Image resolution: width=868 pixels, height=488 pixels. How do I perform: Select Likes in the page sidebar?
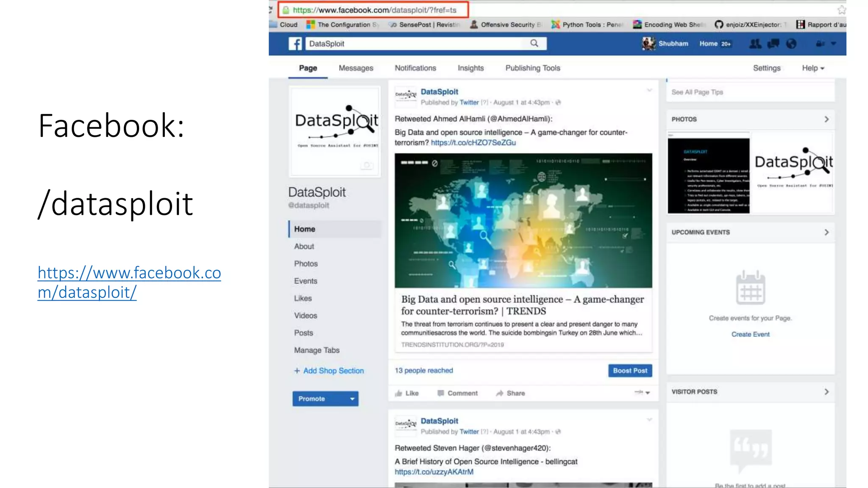(x=303, y=299)
